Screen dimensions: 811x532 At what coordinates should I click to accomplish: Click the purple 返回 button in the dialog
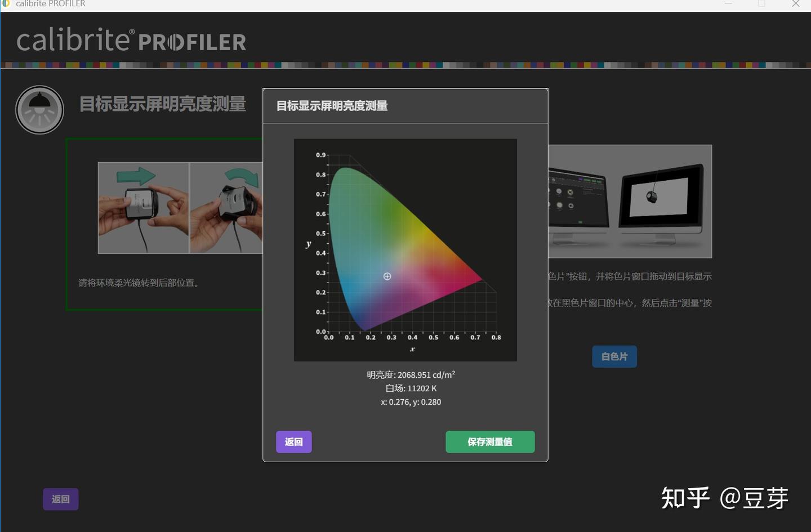[x=294, y=442]
